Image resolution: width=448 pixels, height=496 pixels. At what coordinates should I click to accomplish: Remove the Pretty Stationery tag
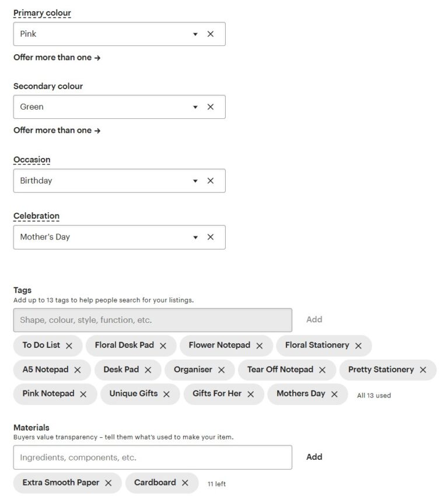point(423,370)
